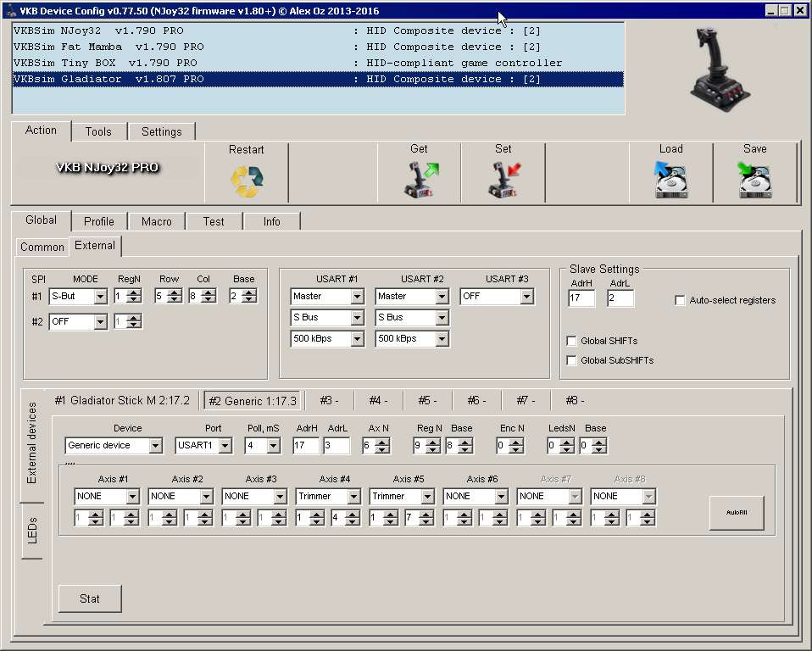Click external device AdrH field
Screen dimensions: 812x651
click(306, 445)
